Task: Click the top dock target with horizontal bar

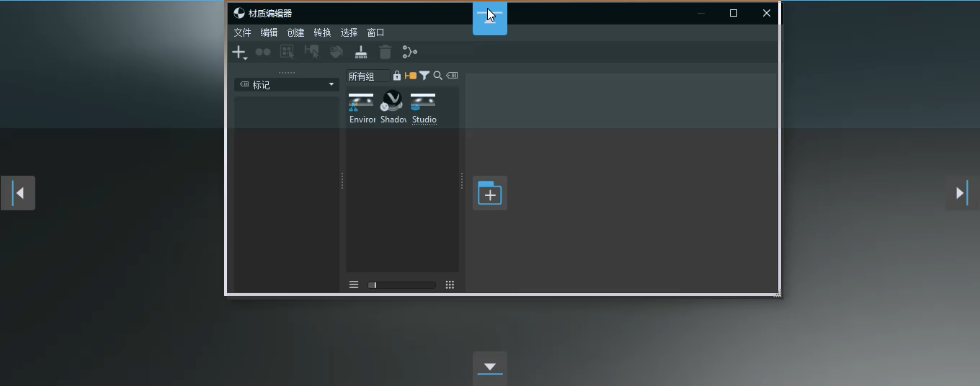Action: [x=490, y=17]
